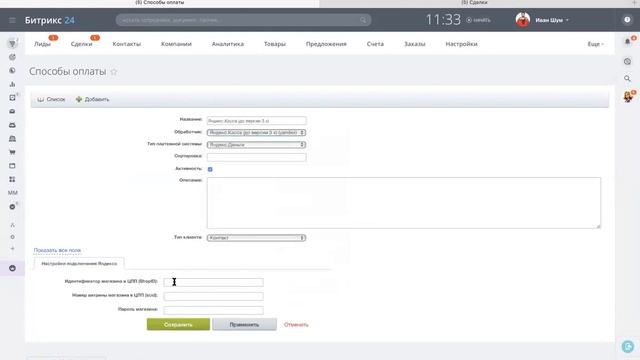Open the Сделки tab
Screen dimensions: 640x360
(81, 44)
